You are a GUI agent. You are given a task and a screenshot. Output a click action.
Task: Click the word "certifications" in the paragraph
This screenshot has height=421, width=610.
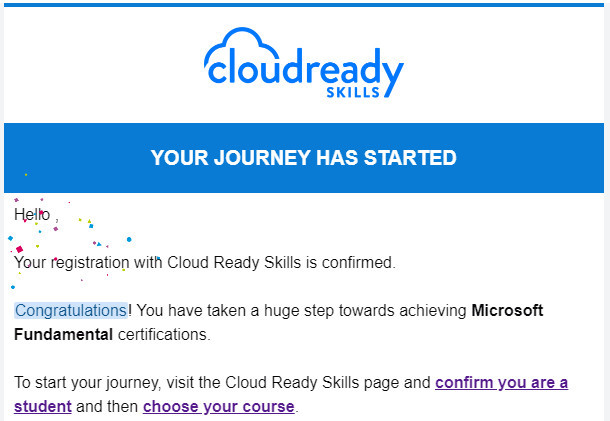162,335
